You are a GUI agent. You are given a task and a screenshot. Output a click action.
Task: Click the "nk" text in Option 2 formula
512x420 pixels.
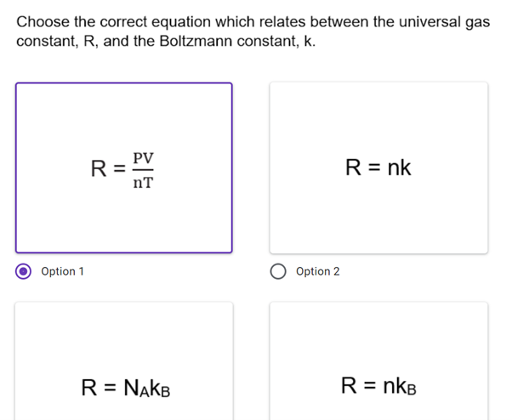point(399,167)
